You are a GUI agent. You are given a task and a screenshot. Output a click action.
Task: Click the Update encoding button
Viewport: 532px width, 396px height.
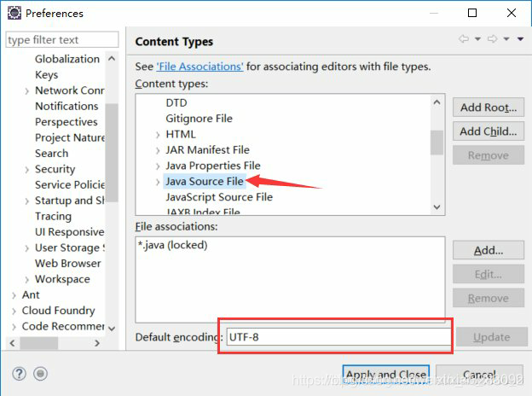click(492, 337)
